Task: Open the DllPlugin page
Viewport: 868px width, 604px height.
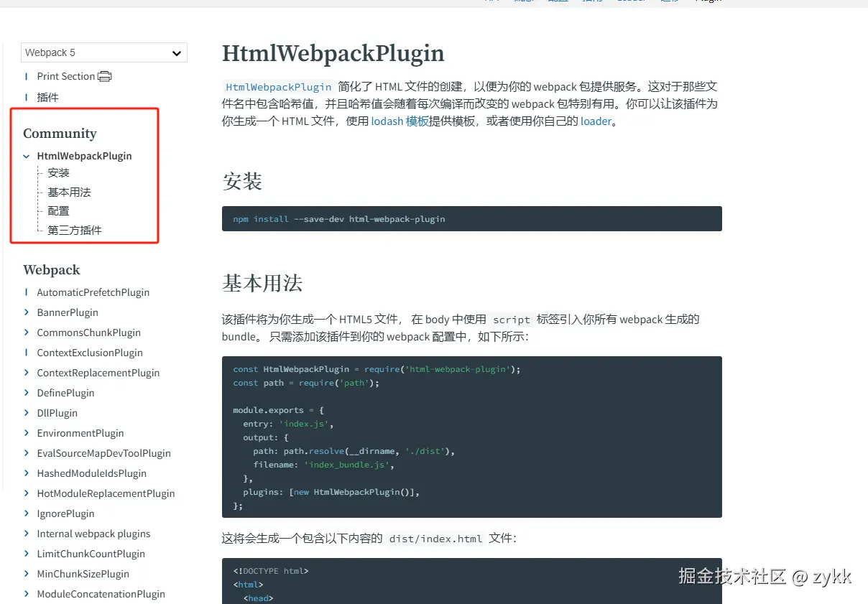Action: click(x=57, y=413)
